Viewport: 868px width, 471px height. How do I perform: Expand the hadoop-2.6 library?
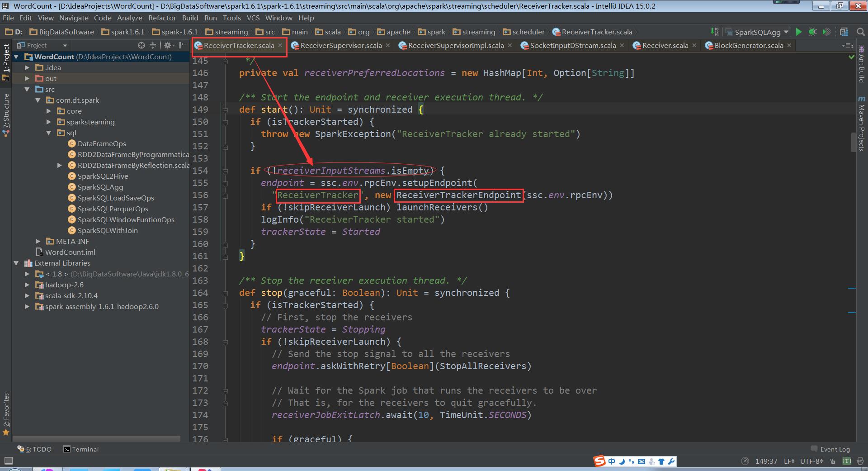[x=27, y=285]
